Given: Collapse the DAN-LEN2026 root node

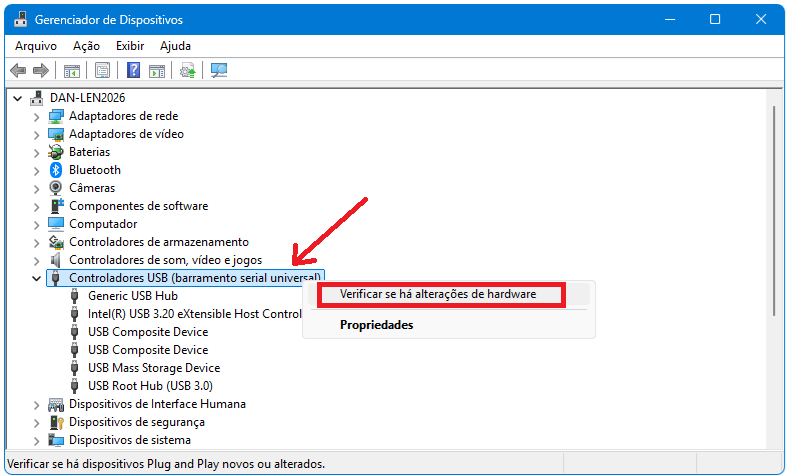Looking at the screenshot, I should pos(18,98).
